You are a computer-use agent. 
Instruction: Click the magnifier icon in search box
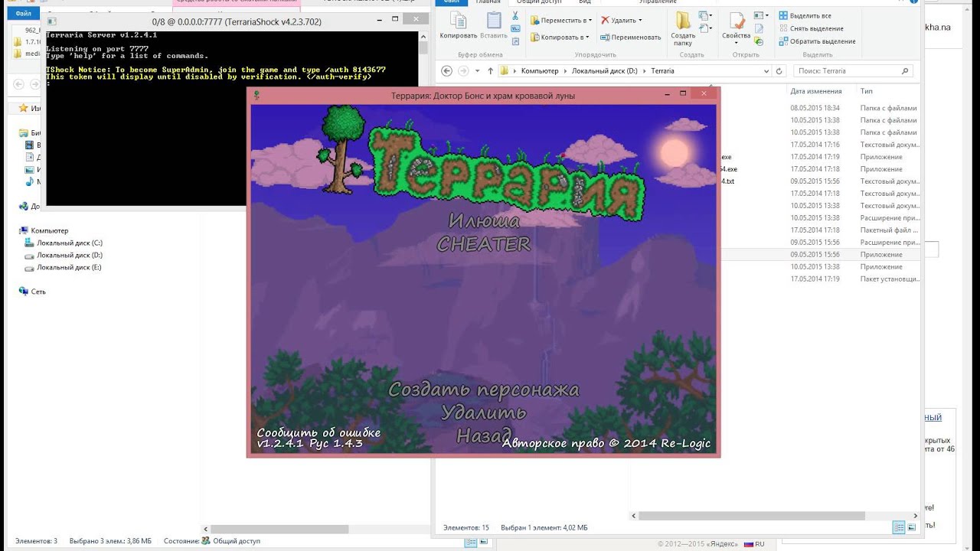click(x=906, y=70)
